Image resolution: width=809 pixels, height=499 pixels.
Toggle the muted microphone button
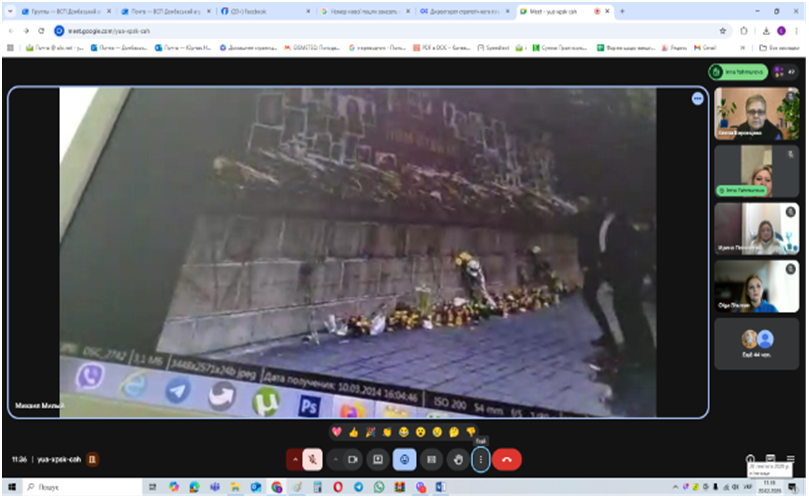click(313, 459)
